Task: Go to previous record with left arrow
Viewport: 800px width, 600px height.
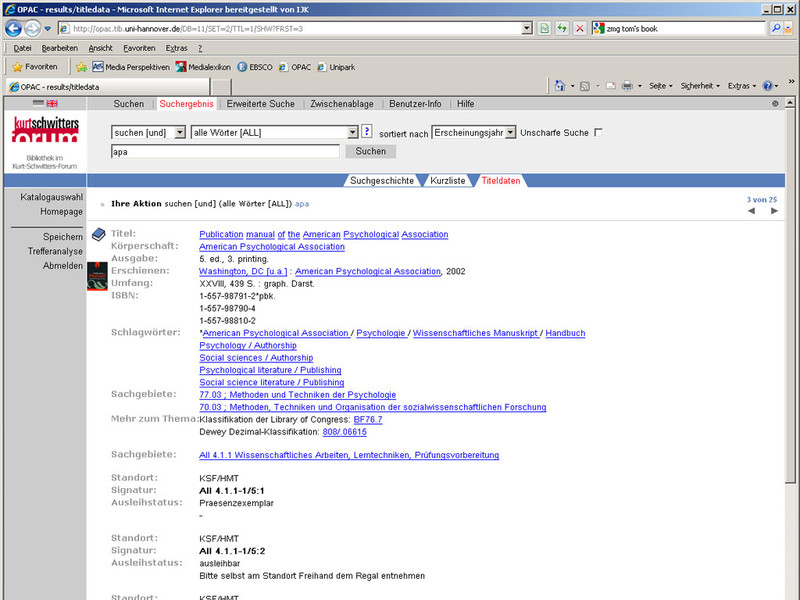Action: click(x=751, y=211)
